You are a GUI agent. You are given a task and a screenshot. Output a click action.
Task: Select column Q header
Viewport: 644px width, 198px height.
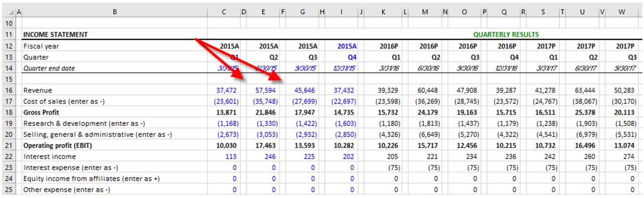tap(504, 13)
